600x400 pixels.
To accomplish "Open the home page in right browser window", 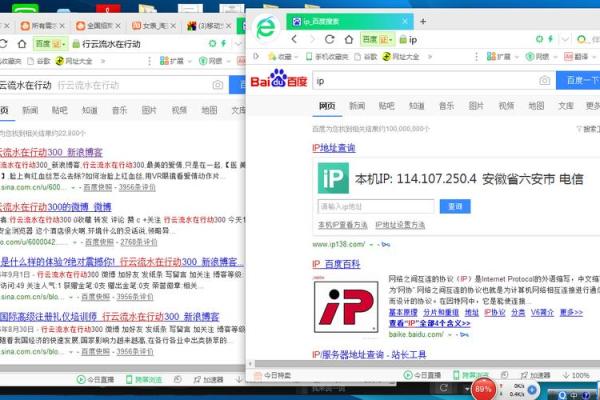I will coord(349,39).
